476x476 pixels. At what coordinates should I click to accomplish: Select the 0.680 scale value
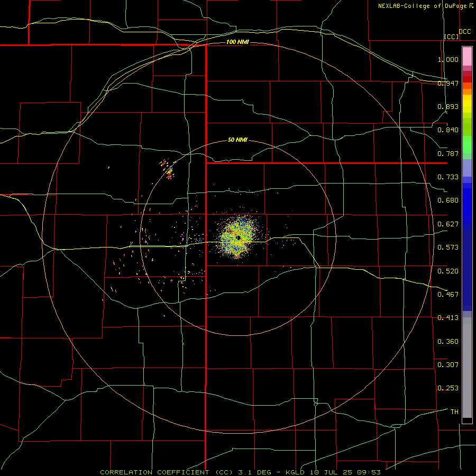click(x=448, y=200)
